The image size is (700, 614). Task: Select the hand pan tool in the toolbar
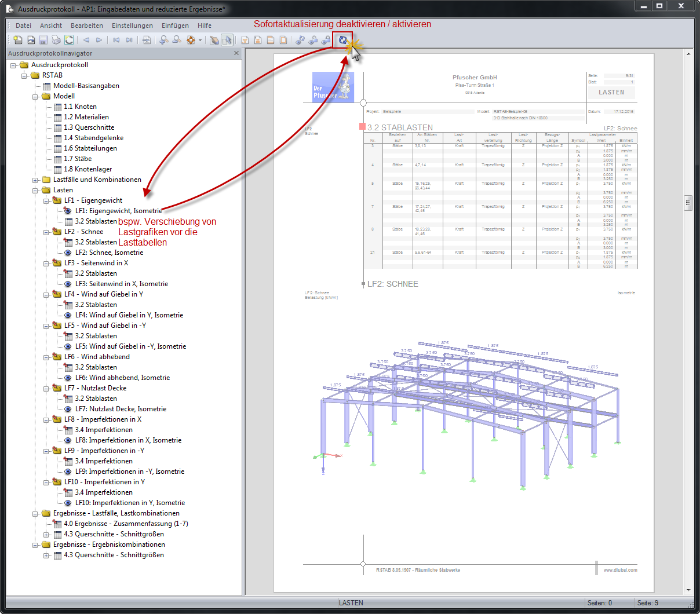214,40
